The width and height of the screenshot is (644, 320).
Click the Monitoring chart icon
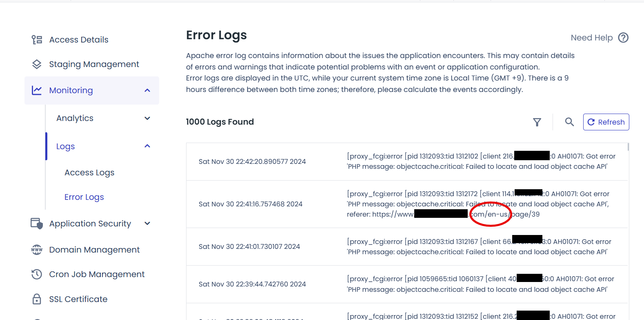pyautogui.click(x=37, y=90)
